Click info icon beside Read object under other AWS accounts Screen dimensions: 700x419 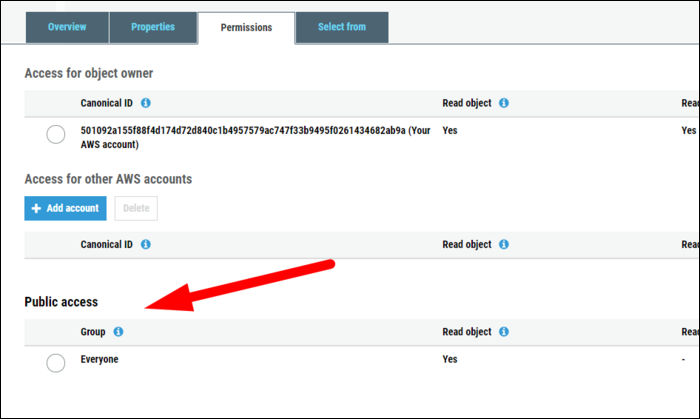coord(504,245)
